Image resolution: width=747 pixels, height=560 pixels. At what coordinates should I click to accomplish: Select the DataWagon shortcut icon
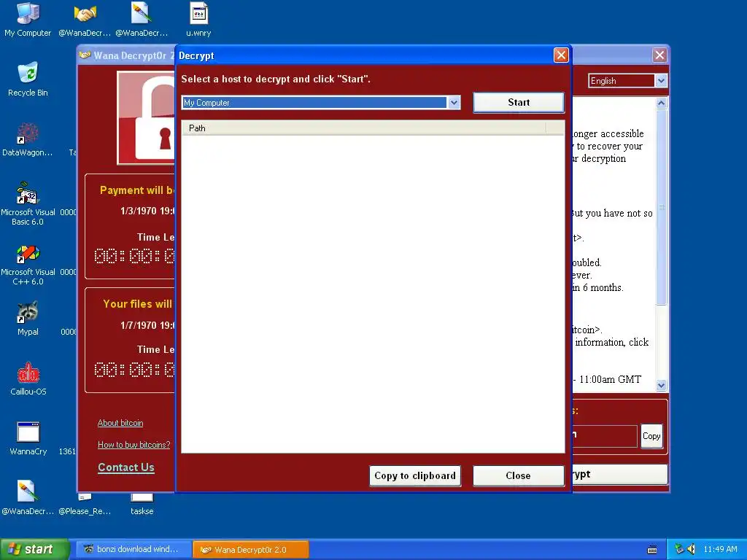point(28,139)
